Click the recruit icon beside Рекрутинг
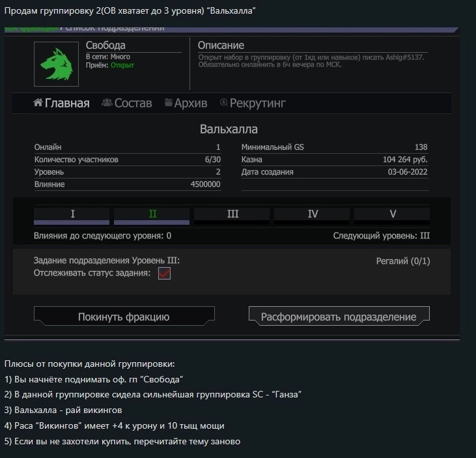This screenshot has height=458, width=476. click(224, 103)
